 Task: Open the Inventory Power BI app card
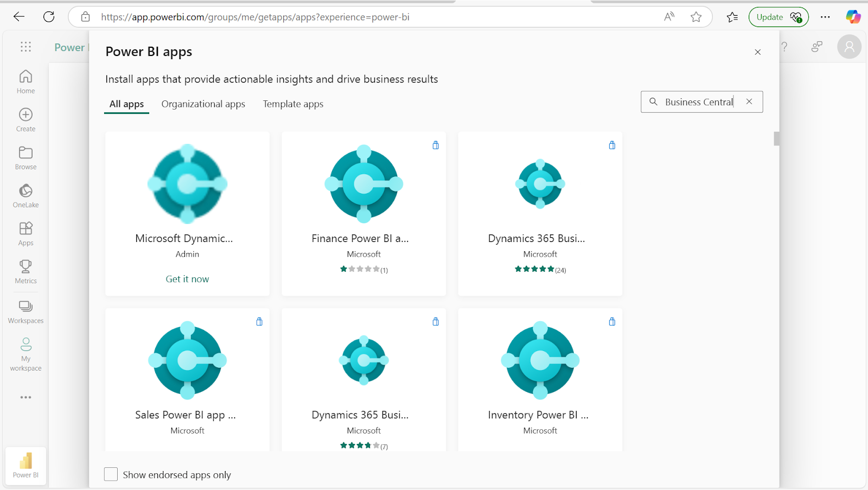(540, 380)
